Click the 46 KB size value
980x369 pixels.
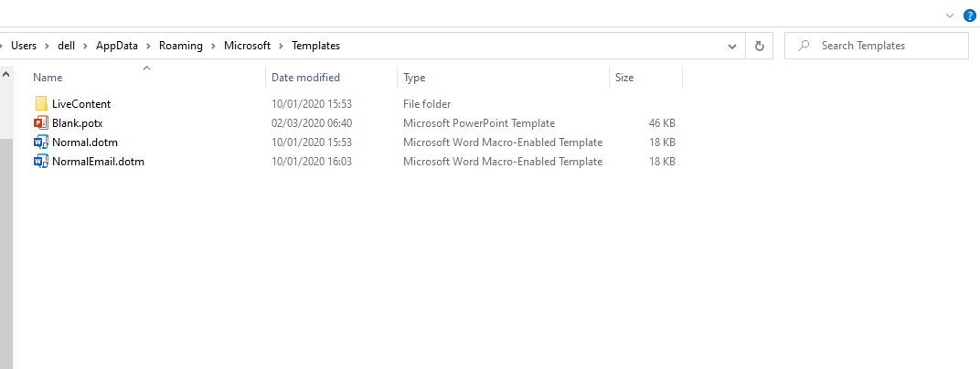pyautogui.click(x=662, y=123)
